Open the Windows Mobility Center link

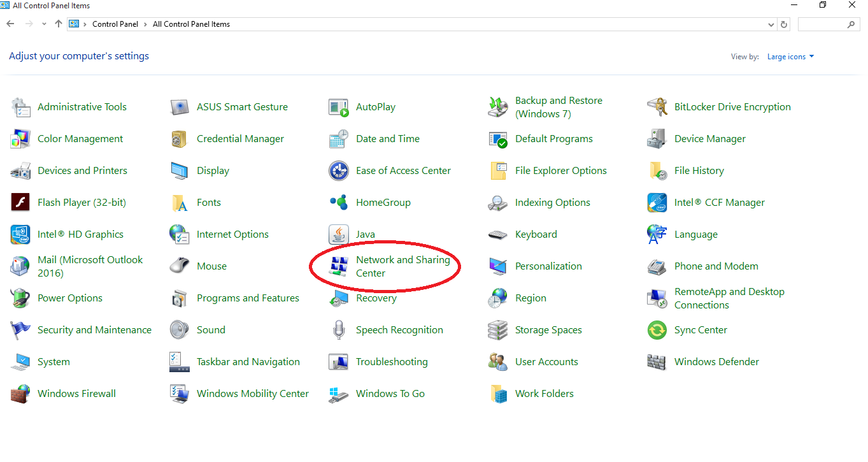[x=253, y=394]
